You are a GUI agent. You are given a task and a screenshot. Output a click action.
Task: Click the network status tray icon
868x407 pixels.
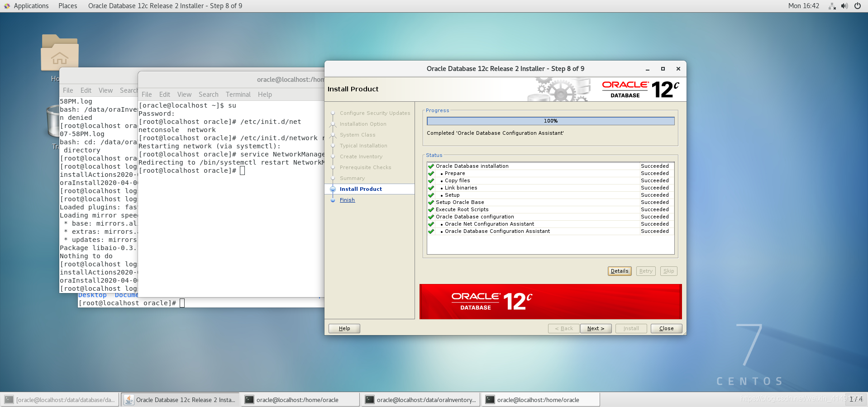(x=832, y=6)
